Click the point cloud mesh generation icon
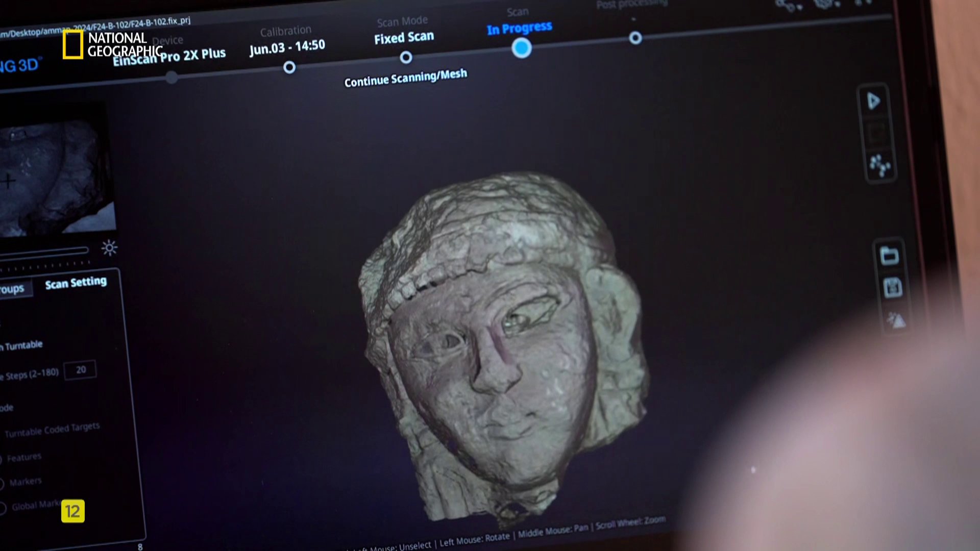Image resolution: width=980 pixels, height=551 pixels. coord(879,165)
